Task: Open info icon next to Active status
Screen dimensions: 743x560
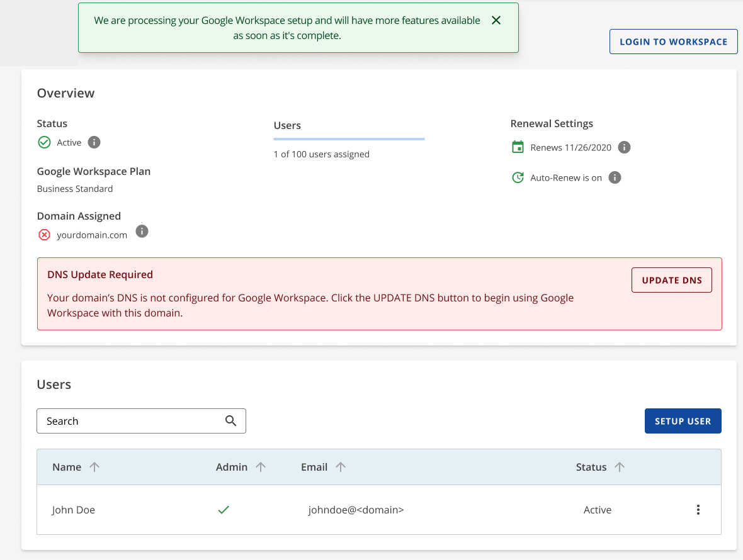Action: tap(94, 142)
